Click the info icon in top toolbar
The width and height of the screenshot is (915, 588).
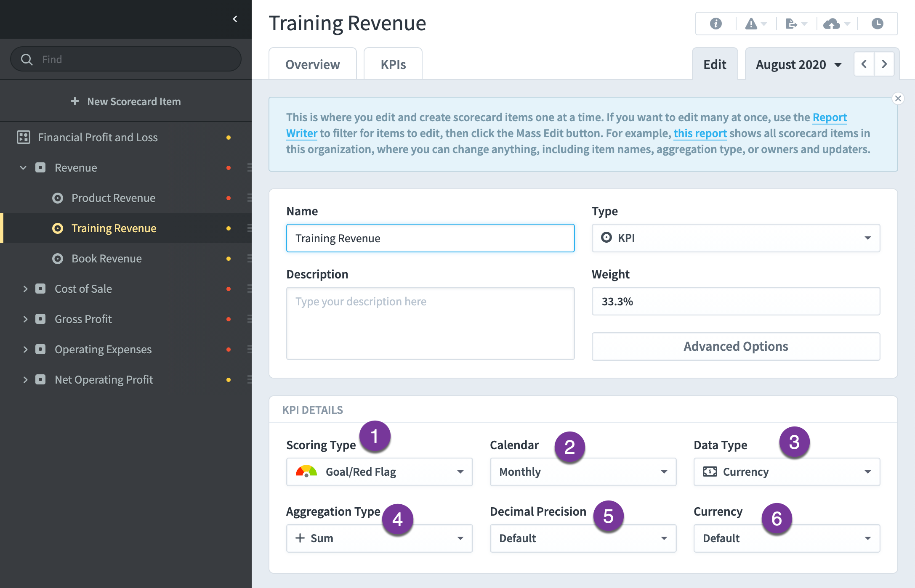point(716,24)
